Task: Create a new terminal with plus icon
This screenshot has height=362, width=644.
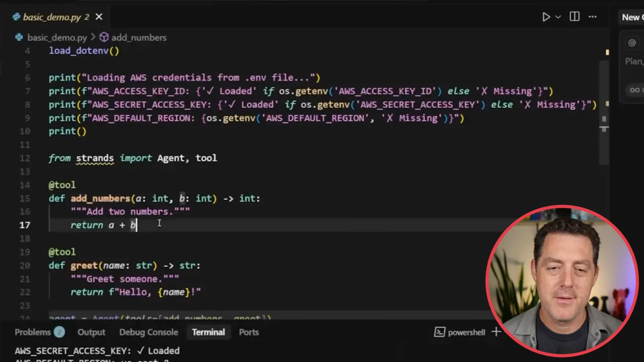Action: click(x=496, y=332)
